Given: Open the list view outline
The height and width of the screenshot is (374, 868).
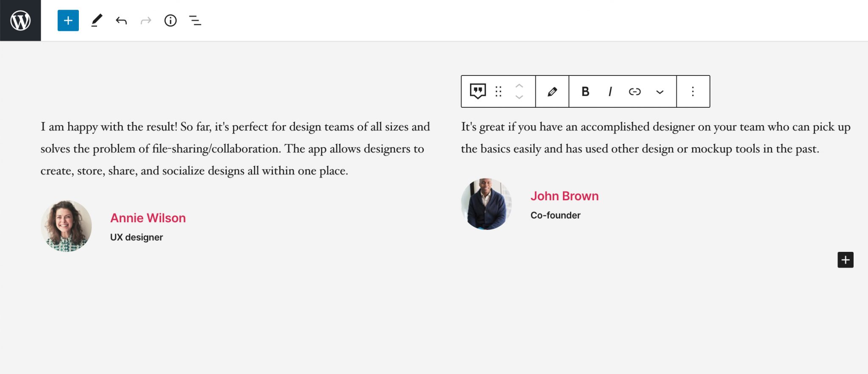Looking at the screenshot, I should click(195, 20).
